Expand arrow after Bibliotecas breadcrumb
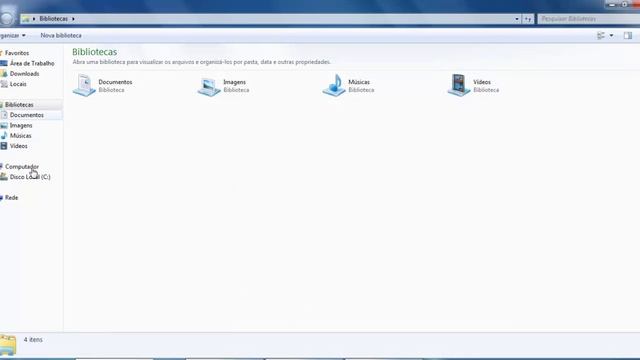The width and height of the screenshot is (640, 360). 73,19
